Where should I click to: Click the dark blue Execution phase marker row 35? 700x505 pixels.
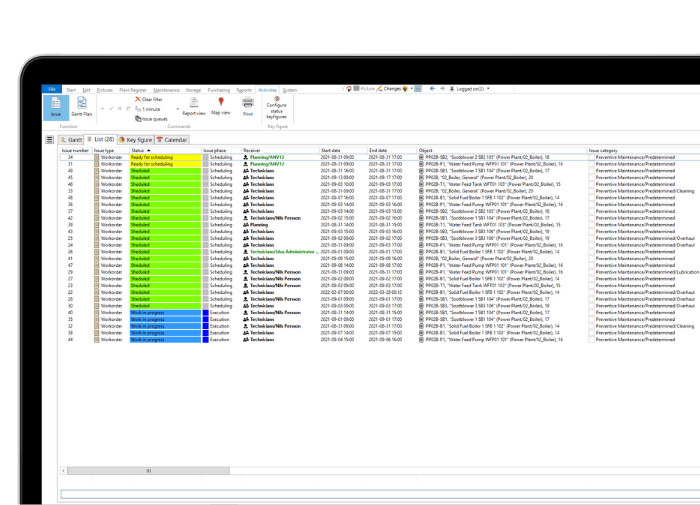pyautogui.click(x=205, y=319)
